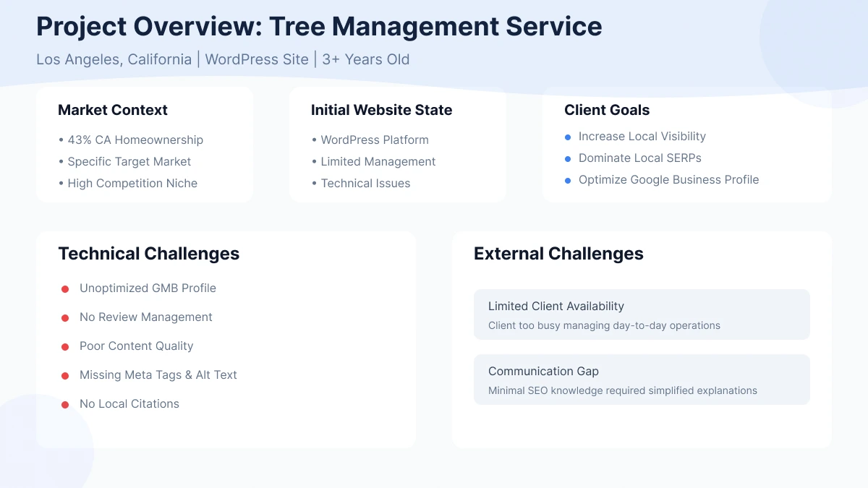Viewport: 868px width, 488px height.
Task: Select the 43% CA Homeownership item
Action: (x=135, y=140)
